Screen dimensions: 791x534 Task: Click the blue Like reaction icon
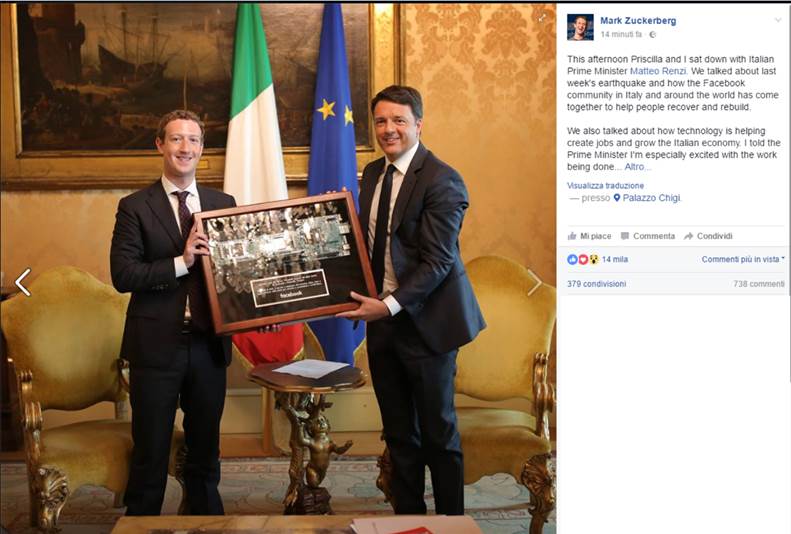click(572, 259)
